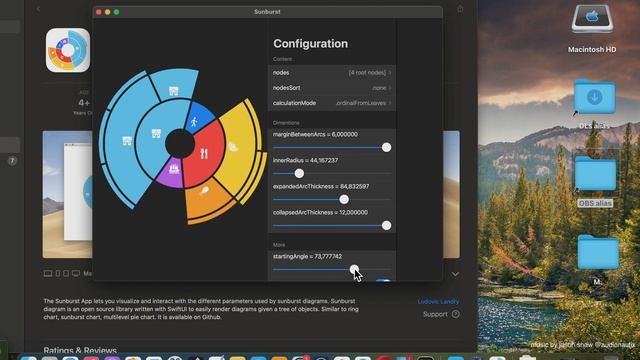Open the downloads alias folder on desktop
The width and height of the screenshot is (640, 360).
point(595,97)
